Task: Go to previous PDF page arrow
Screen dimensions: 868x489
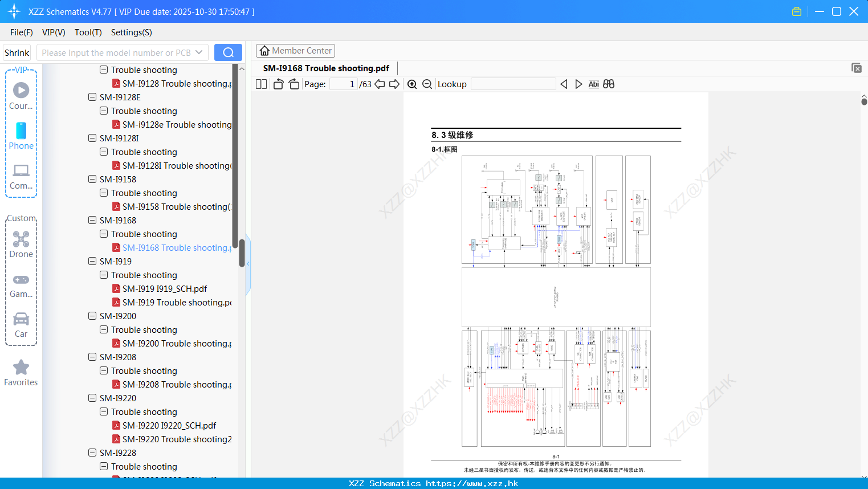Action: click(x=380, y=84)
